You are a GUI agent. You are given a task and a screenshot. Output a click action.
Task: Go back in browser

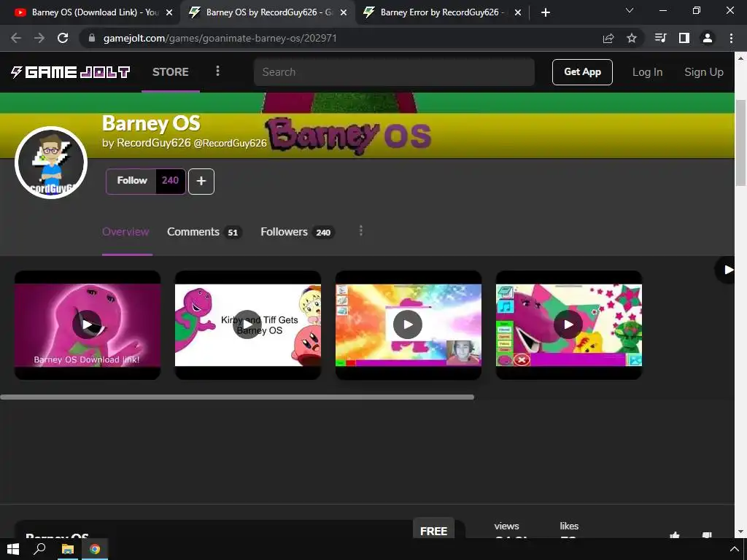click(16, 38)
